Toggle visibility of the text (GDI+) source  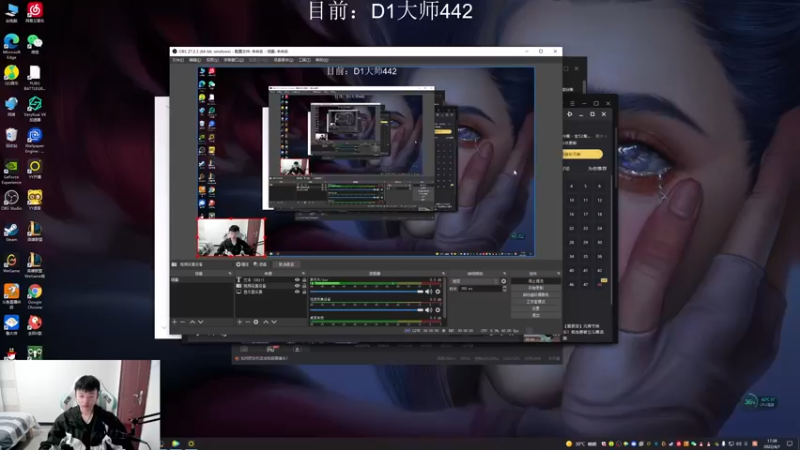click(297, 280)
